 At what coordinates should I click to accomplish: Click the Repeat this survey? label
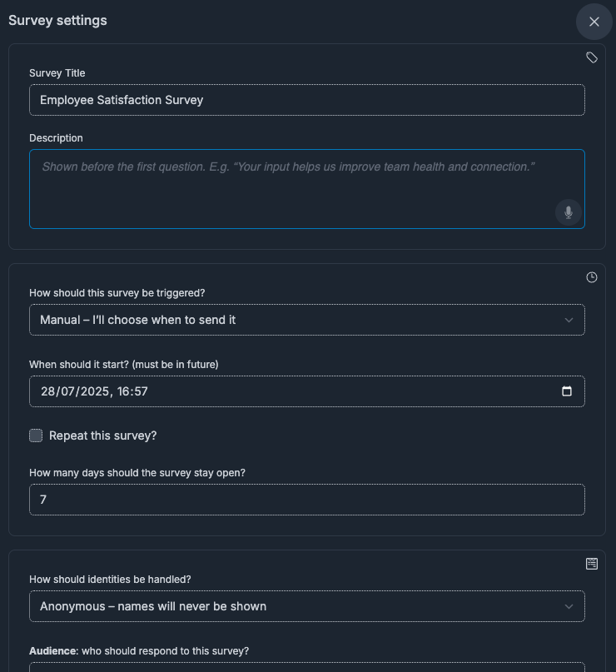tap(103, 436)
